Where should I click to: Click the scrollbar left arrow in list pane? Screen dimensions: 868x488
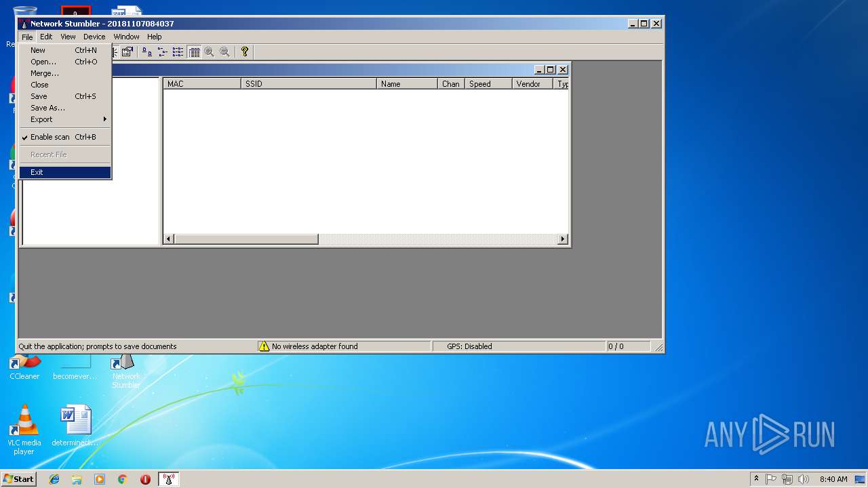pos(169,239)
